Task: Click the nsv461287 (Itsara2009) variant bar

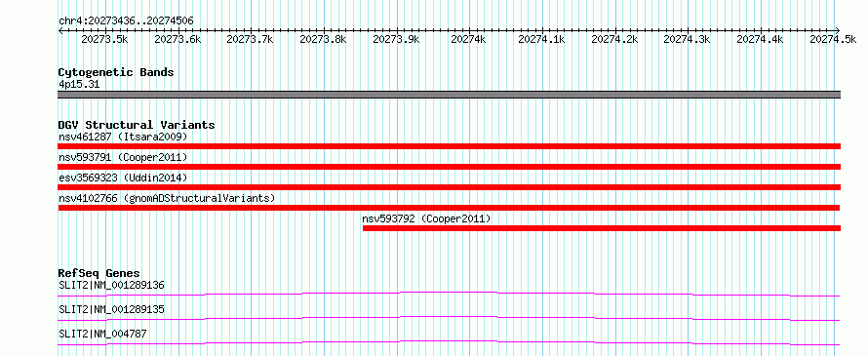Action: (449, 146)
